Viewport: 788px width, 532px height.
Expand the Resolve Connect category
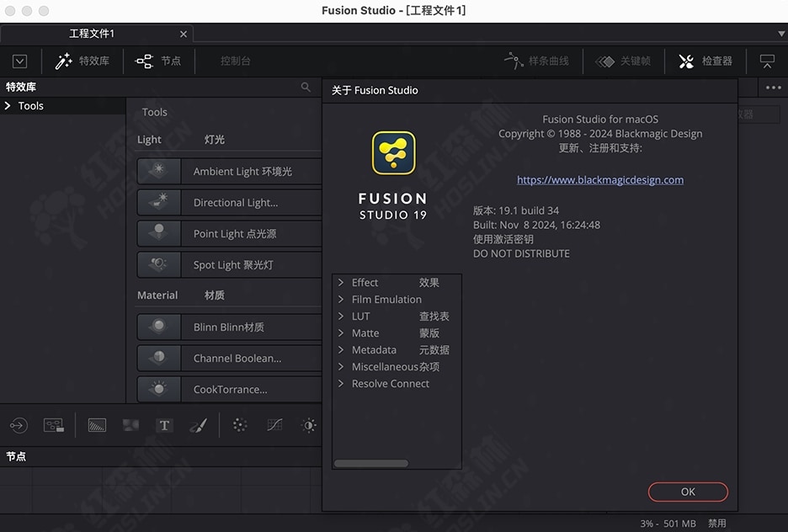[x=341, y=383]
